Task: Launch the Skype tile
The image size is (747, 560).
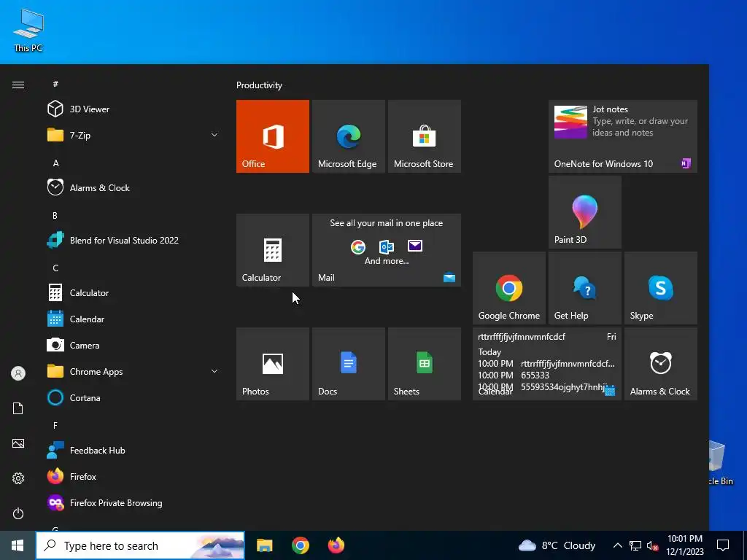Action: click(x=661, y=288)
